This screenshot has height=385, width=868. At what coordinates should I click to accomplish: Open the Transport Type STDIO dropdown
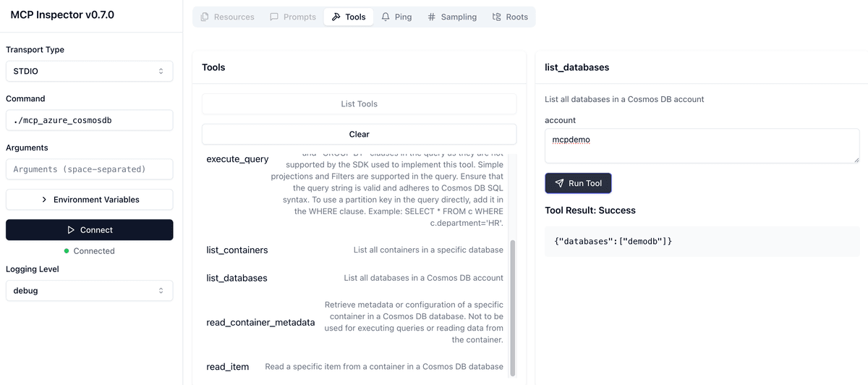pyautogui.click(x=90, y=71)
